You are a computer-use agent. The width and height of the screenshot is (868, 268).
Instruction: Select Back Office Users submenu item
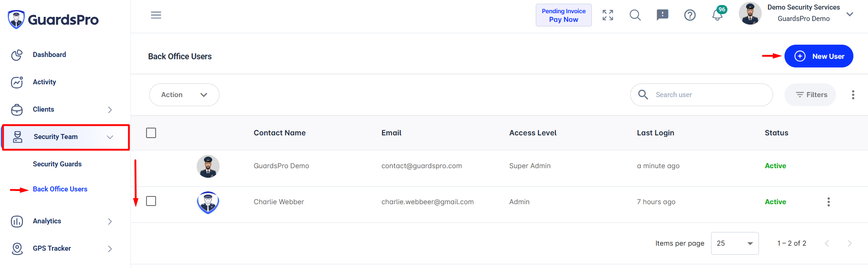60,189
